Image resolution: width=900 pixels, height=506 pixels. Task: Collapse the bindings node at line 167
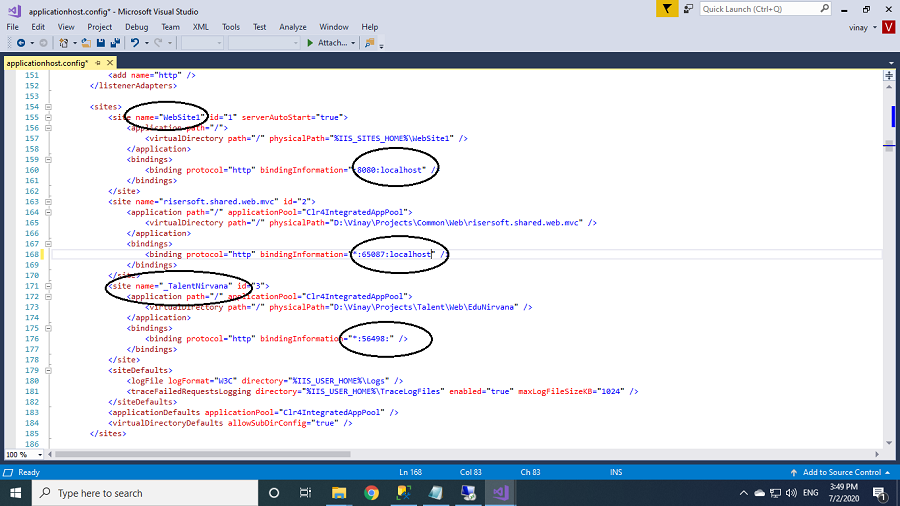48,244
